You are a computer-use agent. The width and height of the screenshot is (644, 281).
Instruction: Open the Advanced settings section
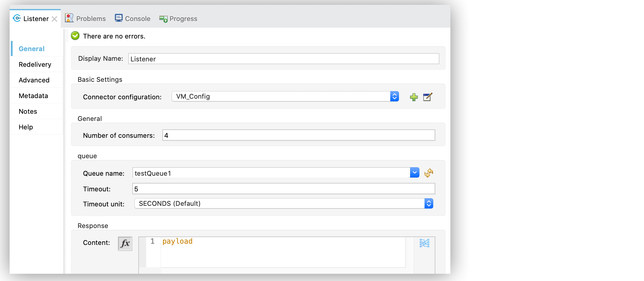tap(34, 80)
